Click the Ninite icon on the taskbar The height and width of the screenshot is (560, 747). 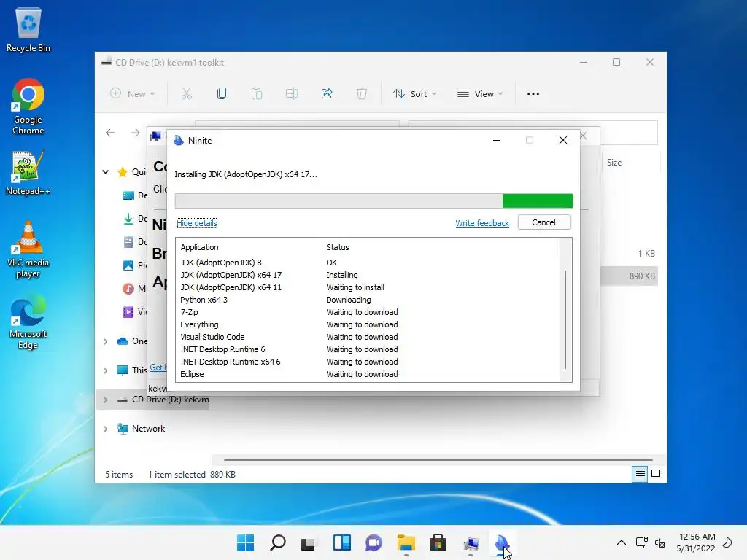point(502,542)
